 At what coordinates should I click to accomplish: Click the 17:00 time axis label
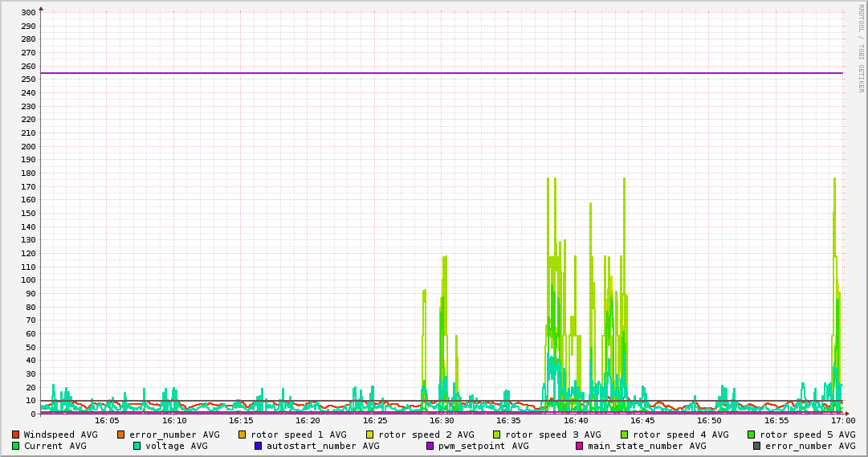[x=842, y=420]
